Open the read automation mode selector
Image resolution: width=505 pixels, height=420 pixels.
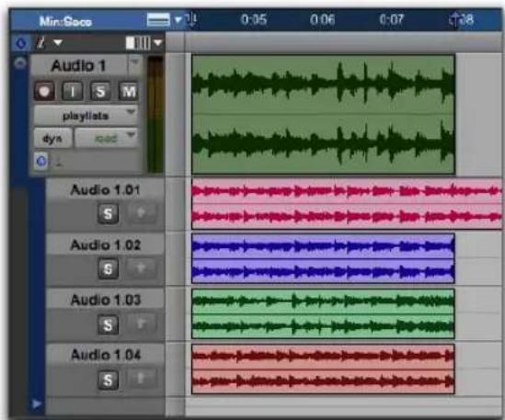tap(107, 138)
